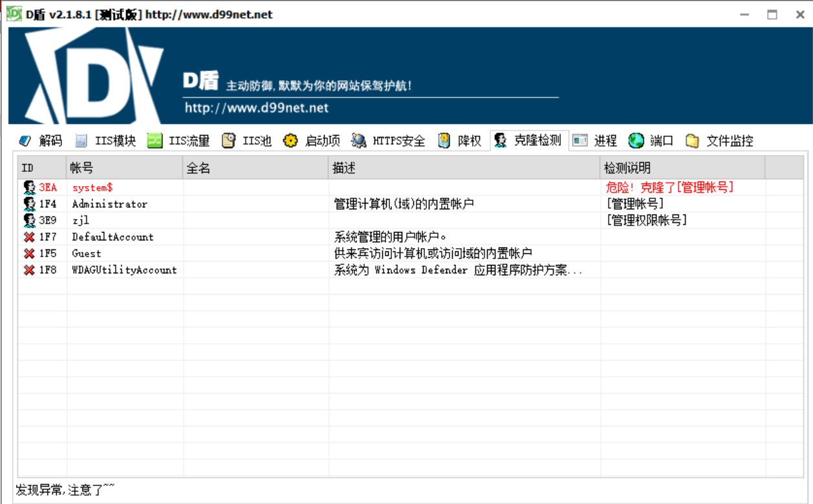Click the 端口 globe icon

pyautogui.click(x=636, y=141)
